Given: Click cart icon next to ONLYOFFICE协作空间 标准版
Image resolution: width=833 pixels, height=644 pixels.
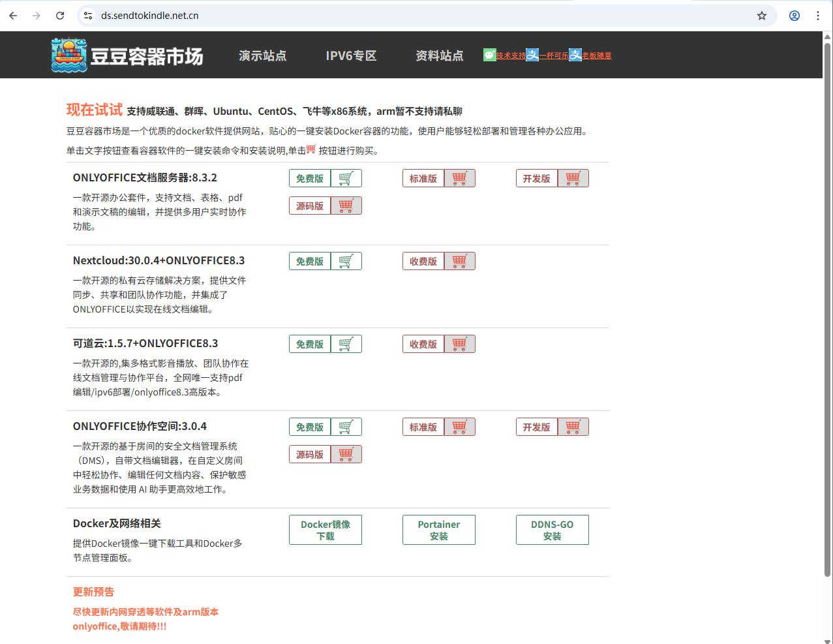Looking at the screenshot, I should [460, 427].
